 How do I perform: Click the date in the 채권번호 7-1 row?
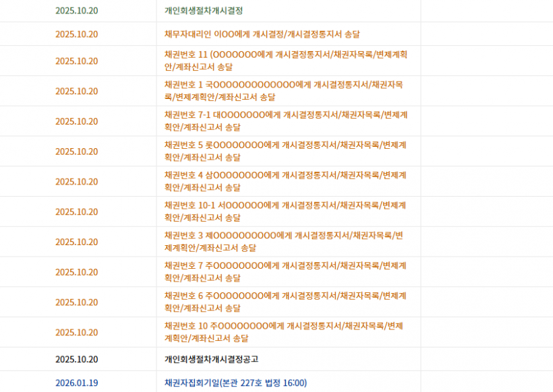(76, 121)
